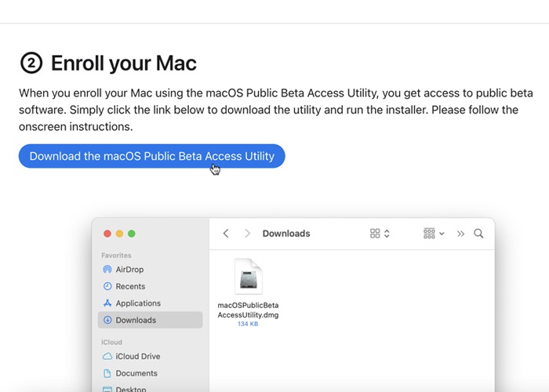Screen dimensions: 549x392
Task: Select the macOSPublicBetaAccessUtility.dmg file icon
Action: click(x=249, y=277)
